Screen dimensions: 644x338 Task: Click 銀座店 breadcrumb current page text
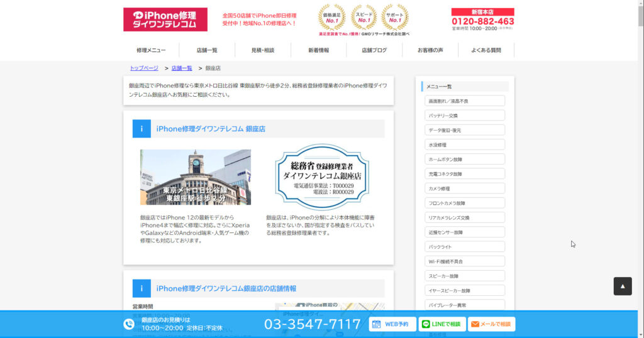(213, 68)
